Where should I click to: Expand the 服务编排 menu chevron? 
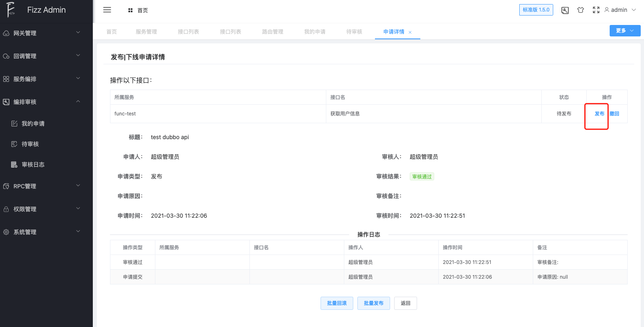[x=78, y=78]
